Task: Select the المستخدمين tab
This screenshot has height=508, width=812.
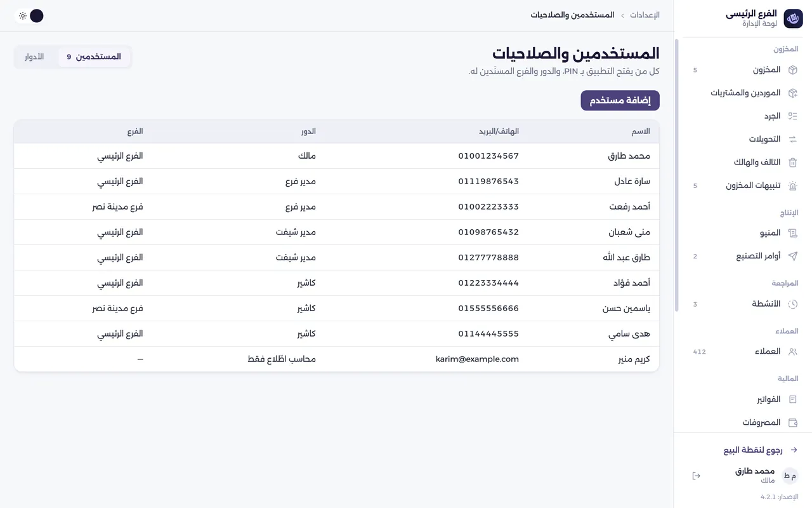Action: coord(94,57)
